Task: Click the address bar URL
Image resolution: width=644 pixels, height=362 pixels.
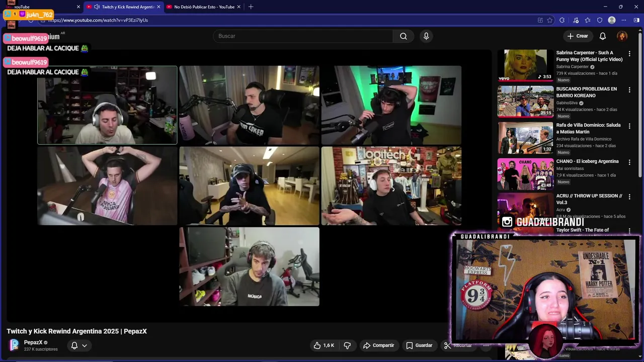Action: coord(98,20)
